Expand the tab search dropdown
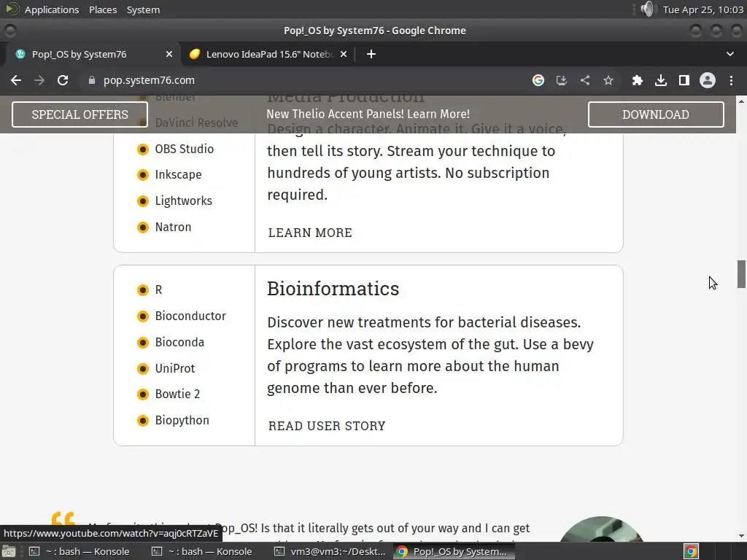 pos(729,54)
